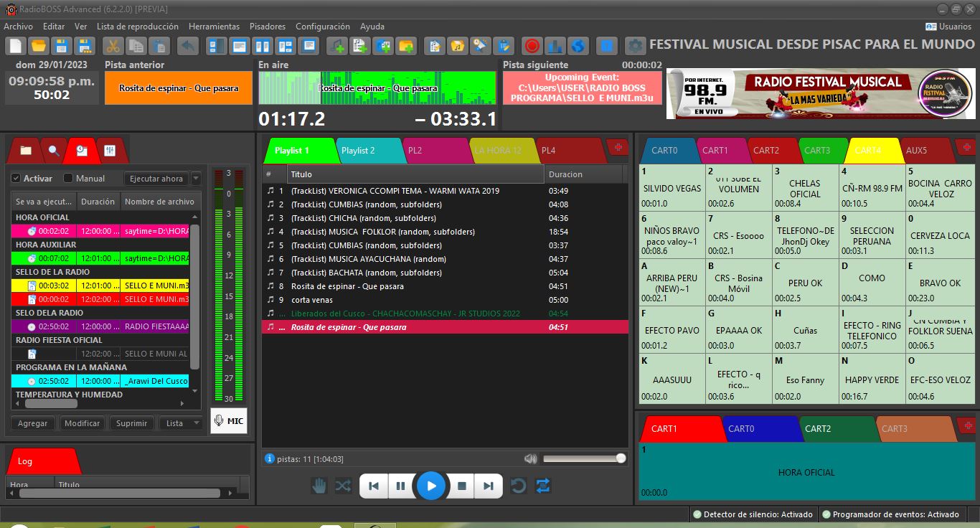This screenshot has width=980, height=528.
Task: Select the scissors cut icon on the toolbar
Action: point(112,44)
